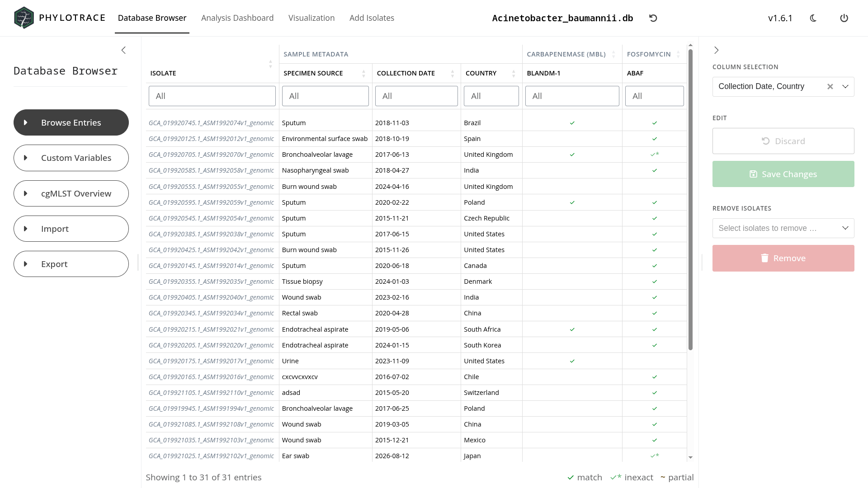Viewport: 868px width, 488px height.
Task: Select isolate GCA_019921035.1_ASM1992103v1_genomic
Action: 211,440
